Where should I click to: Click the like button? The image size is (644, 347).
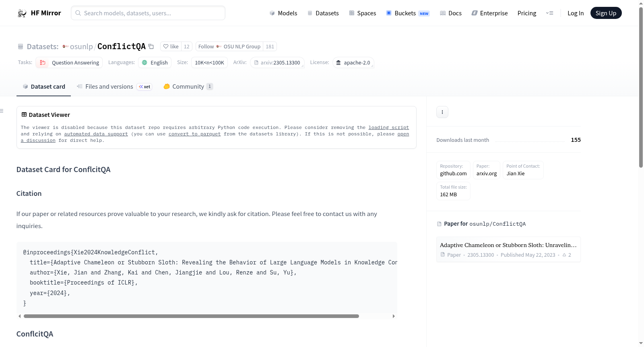(171, 46)
